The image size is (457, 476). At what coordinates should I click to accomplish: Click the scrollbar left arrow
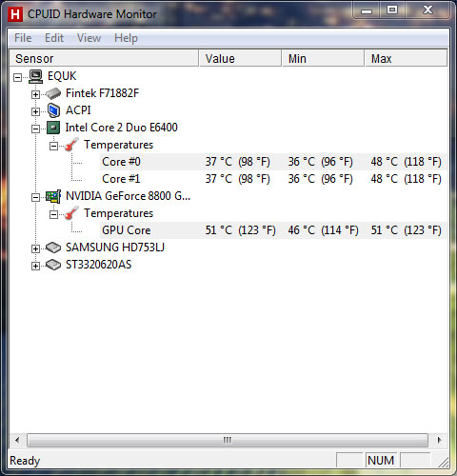[17, 440]
